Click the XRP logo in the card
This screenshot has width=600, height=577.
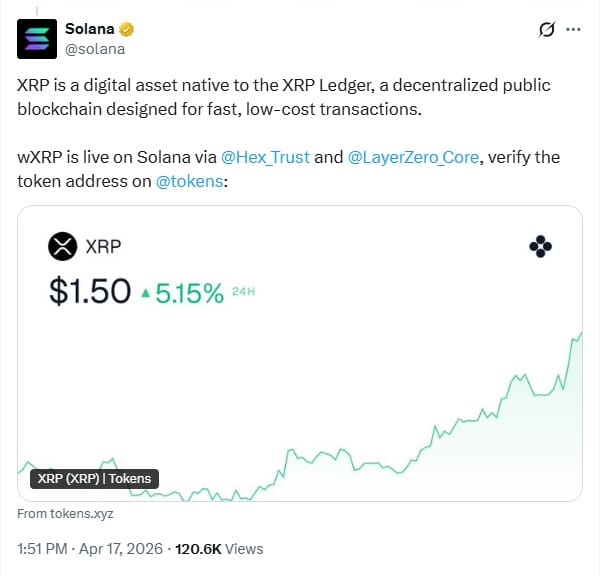point(63,246)
